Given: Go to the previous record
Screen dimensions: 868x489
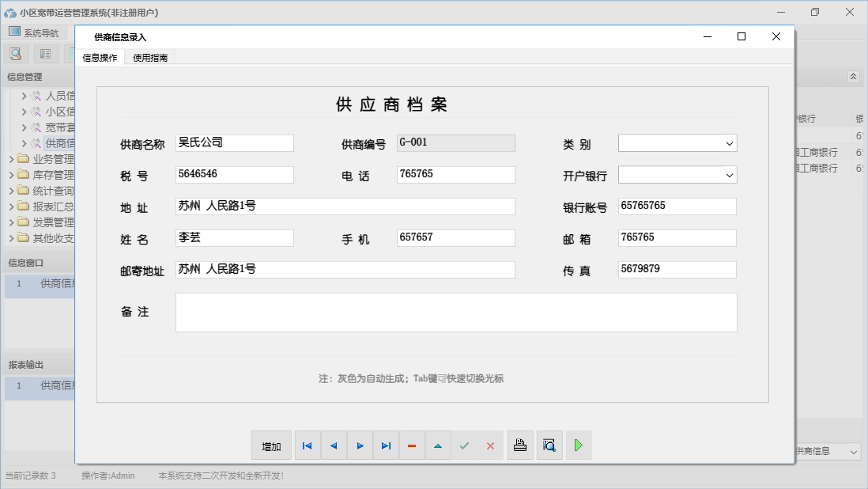Looking at the screenshot, I should coord(334,446).
